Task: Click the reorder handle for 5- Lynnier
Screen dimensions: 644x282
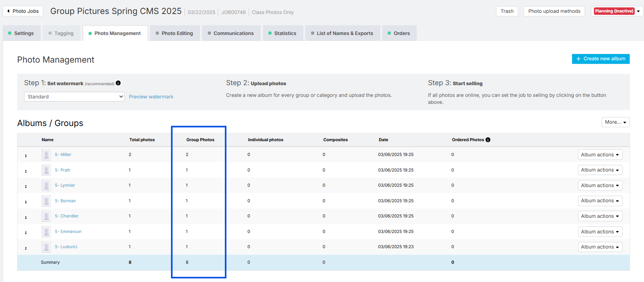Action: pyautogui.click(x=26, y=186)
